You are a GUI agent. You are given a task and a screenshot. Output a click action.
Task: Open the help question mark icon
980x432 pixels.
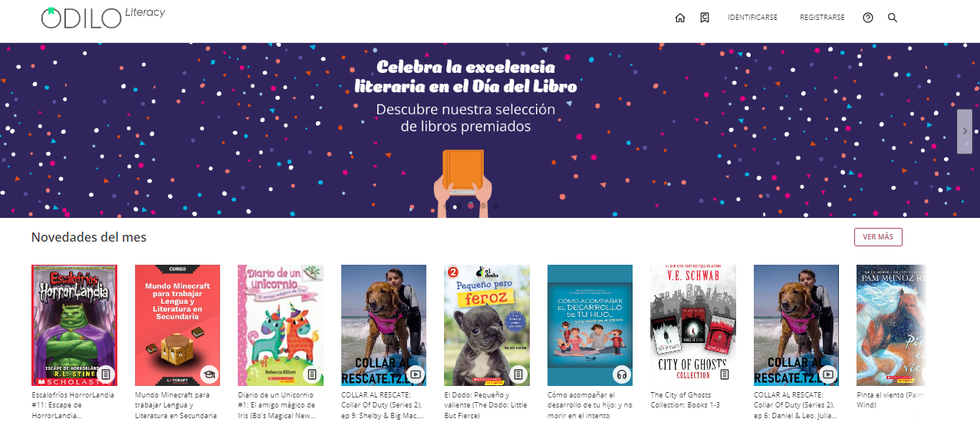tap(868, 18)
